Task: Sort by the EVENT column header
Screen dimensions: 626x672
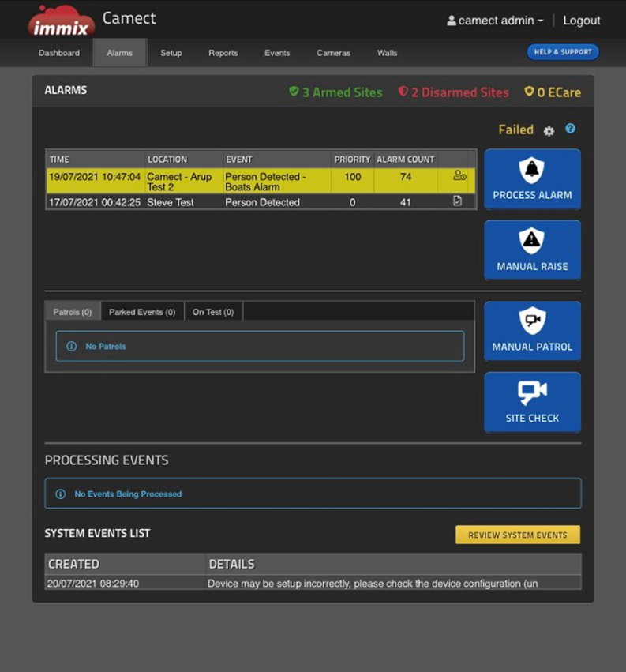Action: 239,160
